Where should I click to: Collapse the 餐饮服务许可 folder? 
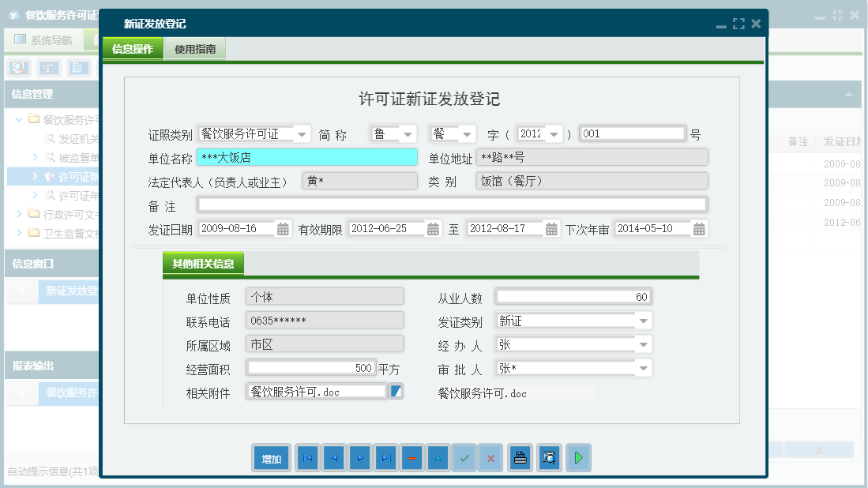coord(17,120)
